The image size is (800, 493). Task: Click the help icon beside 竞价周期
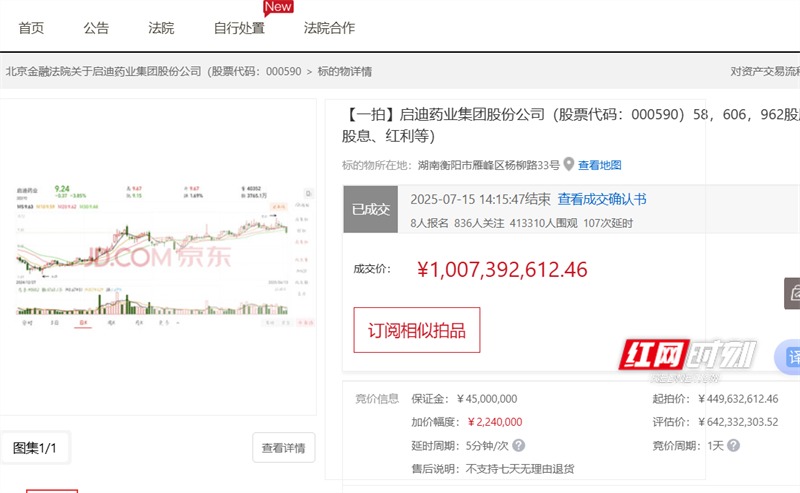(733, 446)
